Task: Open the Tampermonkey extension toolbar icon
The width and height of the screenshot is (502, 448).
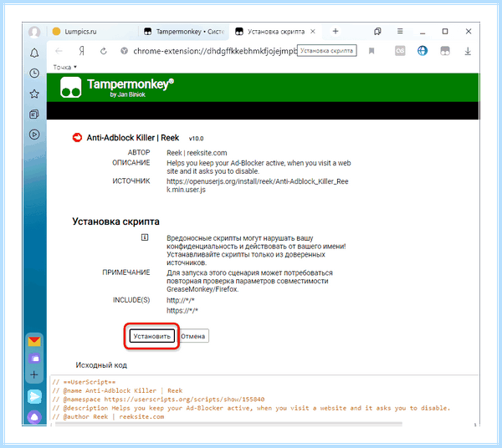Action: 445,51
